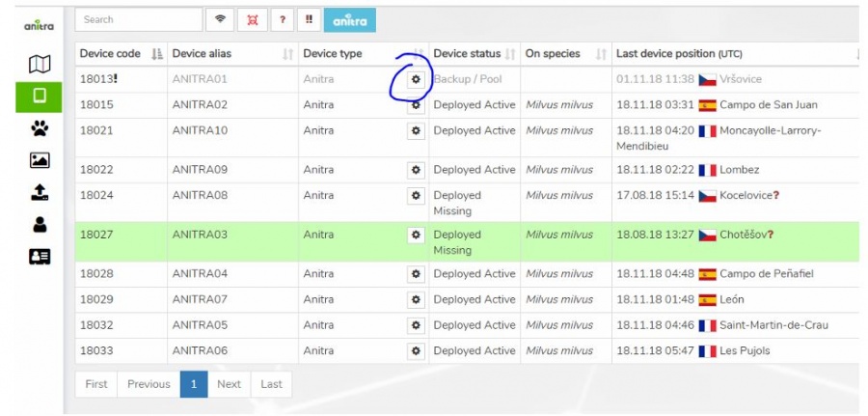Toggle the double exclamation filter button
Screen dimensions: 868x416
click(311, 19)
